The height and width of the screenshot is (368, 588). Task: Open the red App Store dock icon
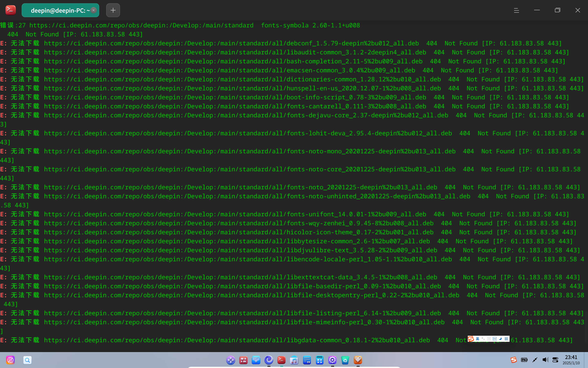coord(243,360)
